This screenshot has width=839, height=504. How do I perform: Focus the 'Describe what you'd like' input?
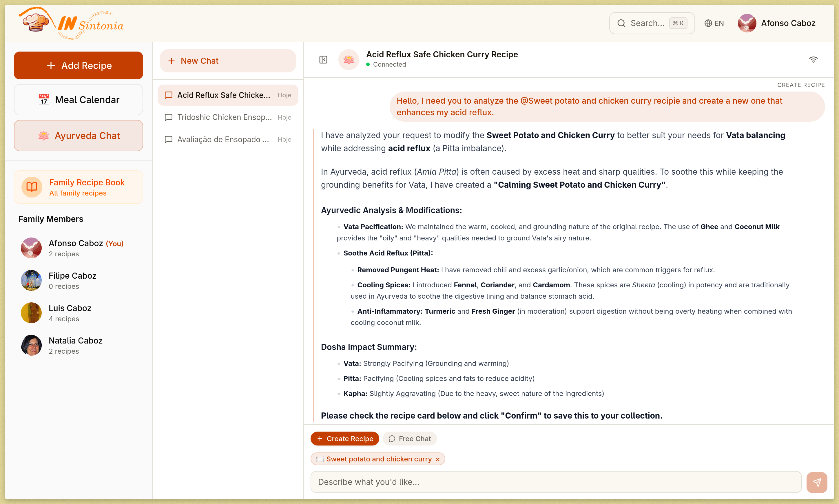point(556,482)
